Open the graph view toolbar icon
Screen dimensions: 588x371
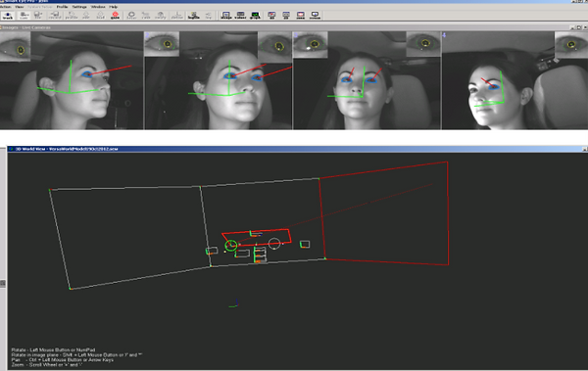(255, 16)
